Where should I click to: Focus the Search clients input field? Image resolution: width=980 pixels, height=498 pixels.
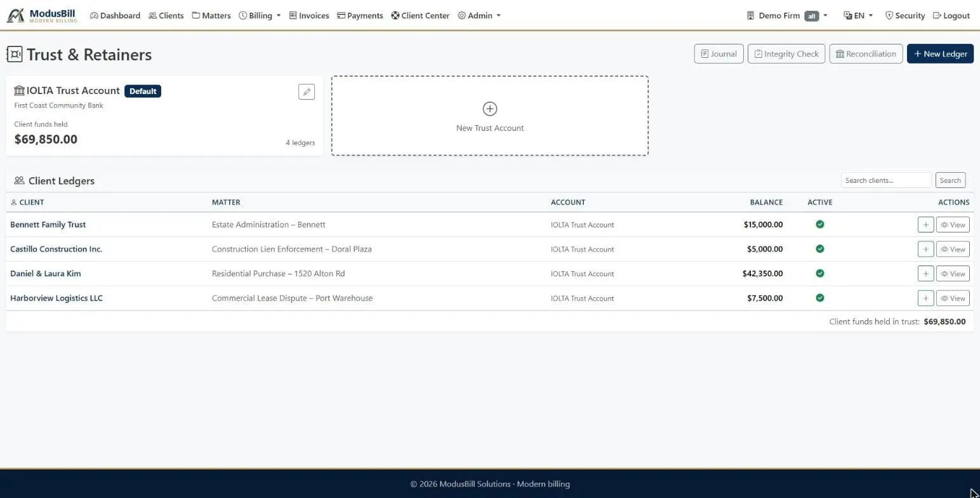(886, 180)
